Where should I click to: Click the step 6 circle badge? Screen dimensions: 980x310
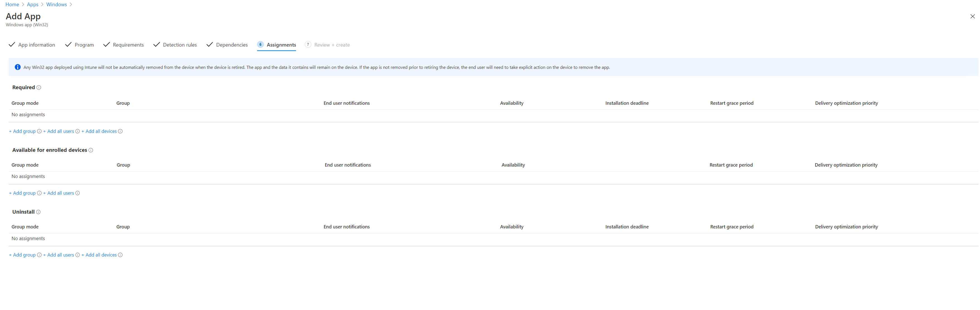pyautogui.click(x=261, y=45)
